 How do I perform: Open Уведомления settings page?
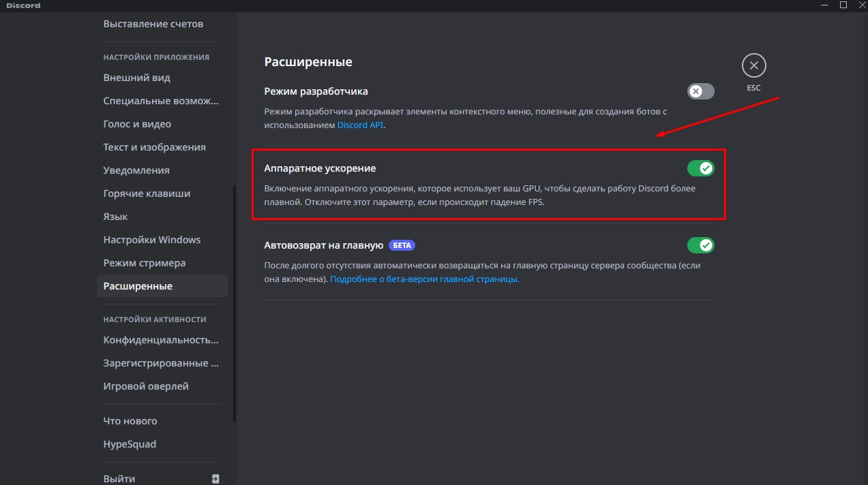click(136, 170)
